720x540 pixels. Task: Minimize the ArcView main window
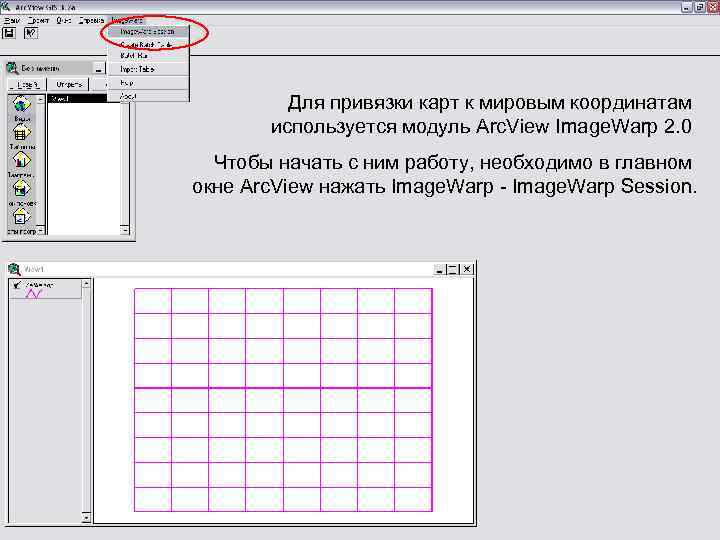tap(686, 7)
